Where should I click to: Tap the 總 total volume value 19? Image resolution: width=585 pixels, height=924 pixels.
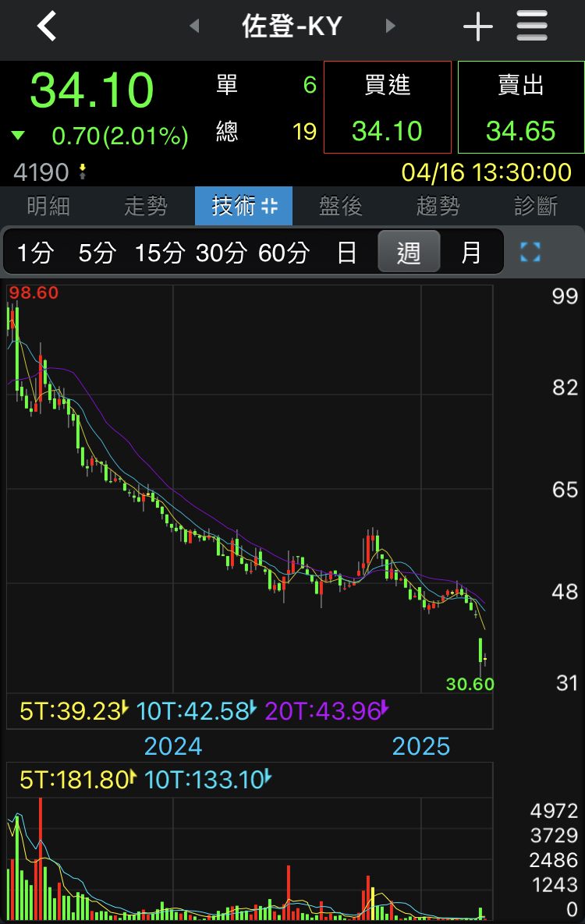point(304,132)
